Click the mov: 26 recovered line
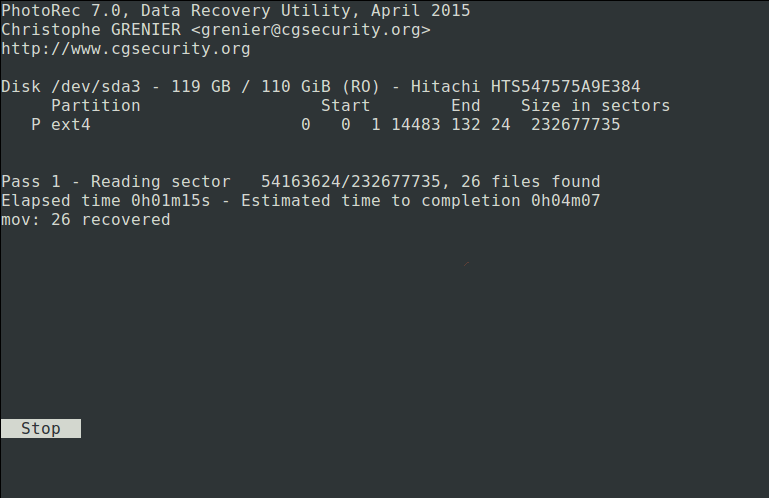Image resolution: width=769 pixels, height=498 pixels. point(85,220)
